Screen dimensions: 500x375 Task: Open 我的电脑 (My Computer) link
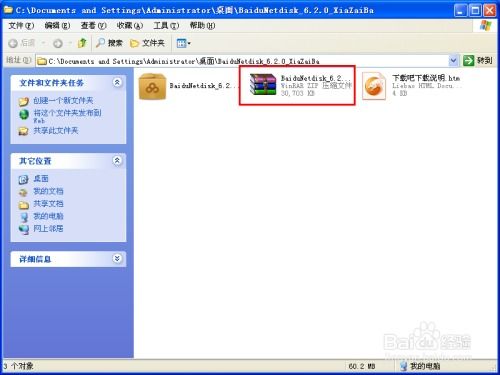48,216
